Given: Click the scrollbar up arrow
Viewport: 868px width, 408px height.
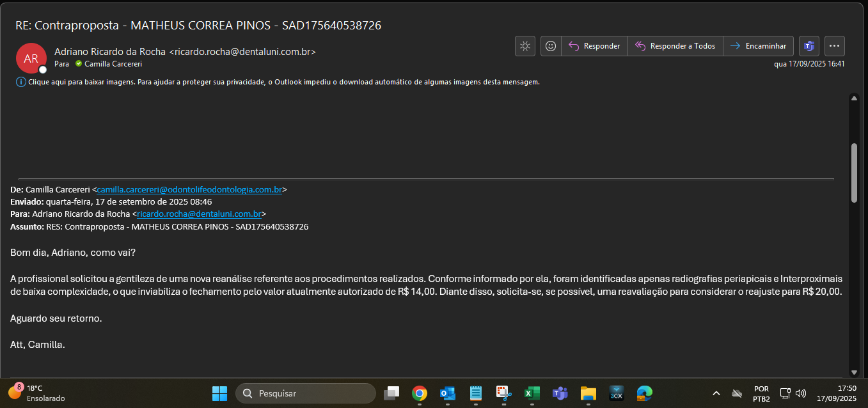Looking at the screenshot, I should tap(854, 98).
